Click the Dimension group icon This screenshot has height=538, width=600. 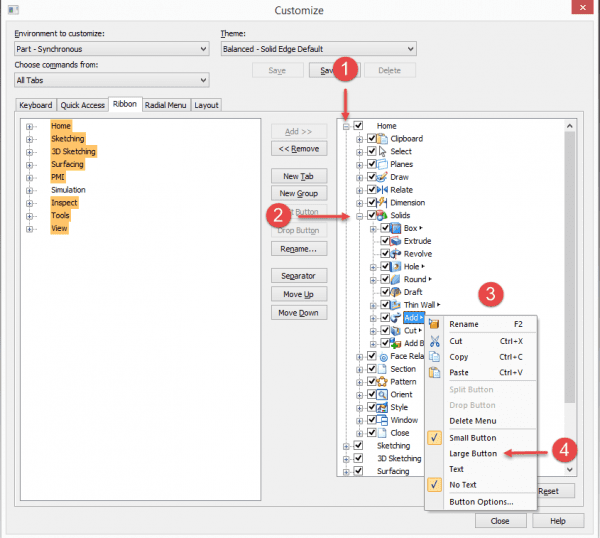[x=382, y=202]
